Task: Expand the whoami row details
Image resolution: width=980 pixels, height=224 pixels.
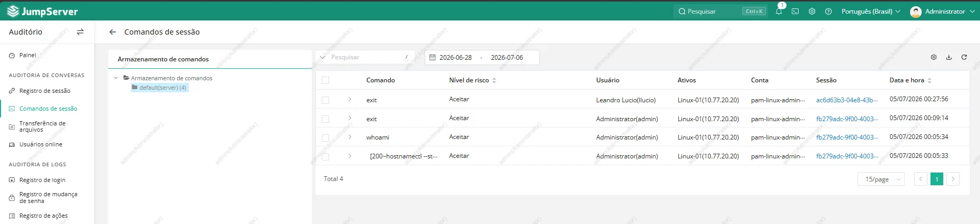Action: (x=350, y=137)
